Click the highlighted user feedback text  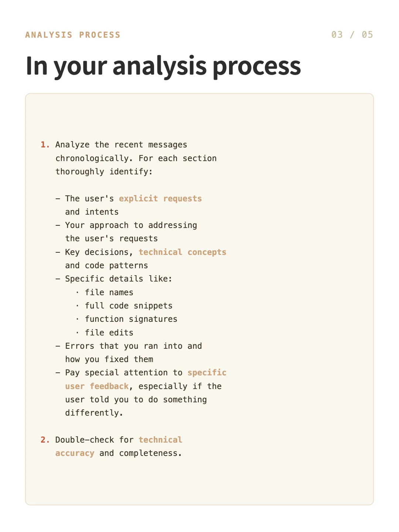point(97,386)
